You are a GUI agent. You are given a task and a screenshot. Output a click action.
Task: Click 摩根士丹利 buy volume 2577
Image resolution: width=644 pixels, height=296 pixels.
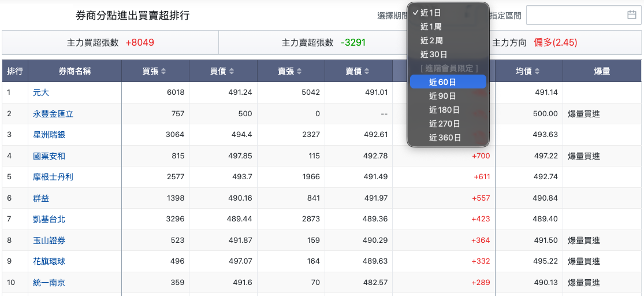(176, 177)
